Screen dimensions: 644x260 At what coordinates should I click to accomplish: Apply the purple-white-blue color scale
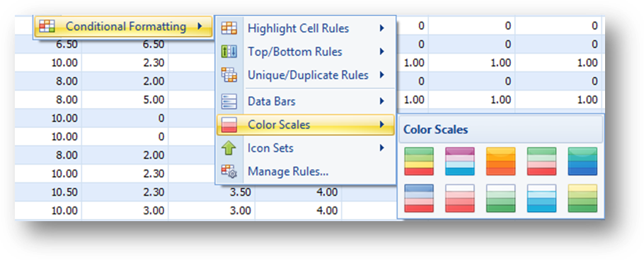[x=459, y=162]
